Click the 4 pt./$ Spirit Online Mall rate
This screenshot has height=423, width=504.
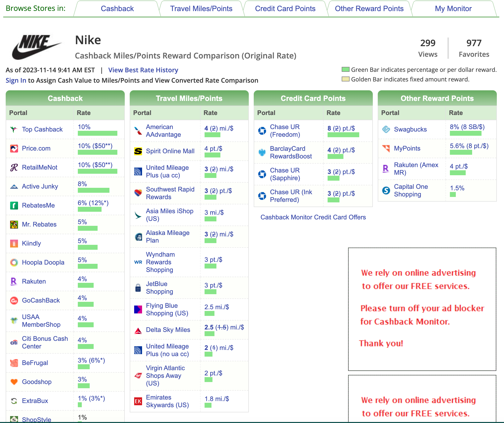[213, 149]
